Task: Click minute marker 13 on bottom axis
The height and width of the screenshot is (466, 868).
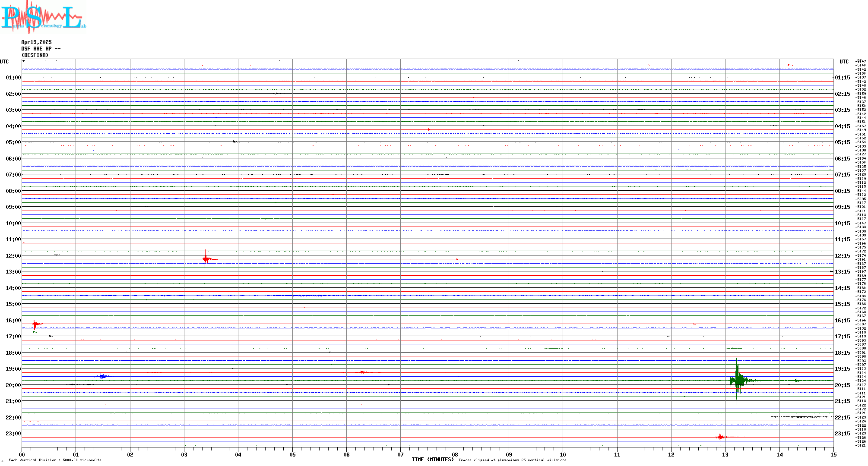Action: point(725,454)
